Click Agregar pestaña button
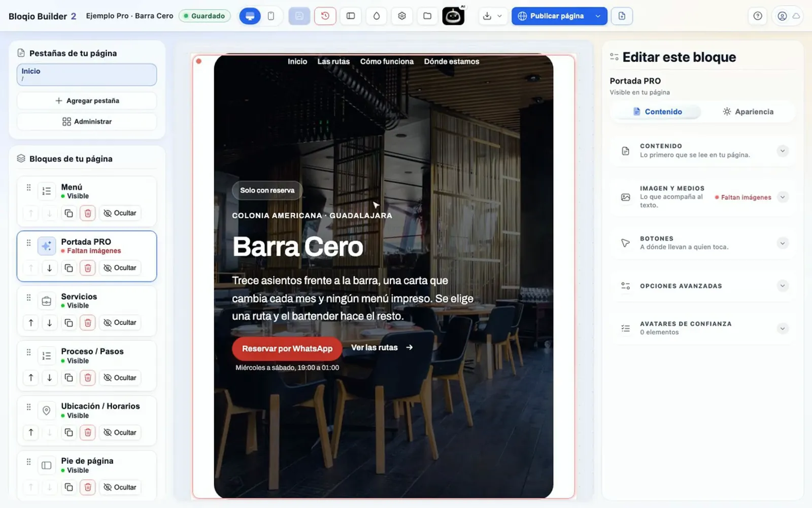Viewport: 812px width, 508px height. click(x=87, y=101)
